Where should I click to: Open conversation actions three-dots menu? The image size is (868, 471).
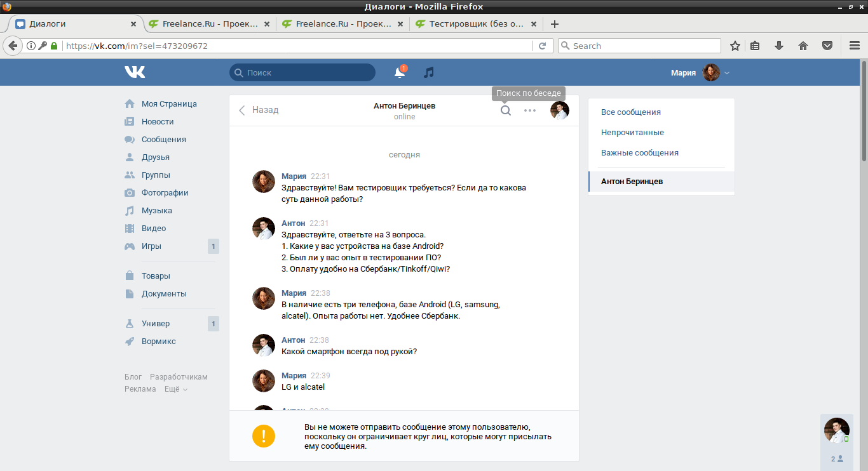(x=530, y=110)
